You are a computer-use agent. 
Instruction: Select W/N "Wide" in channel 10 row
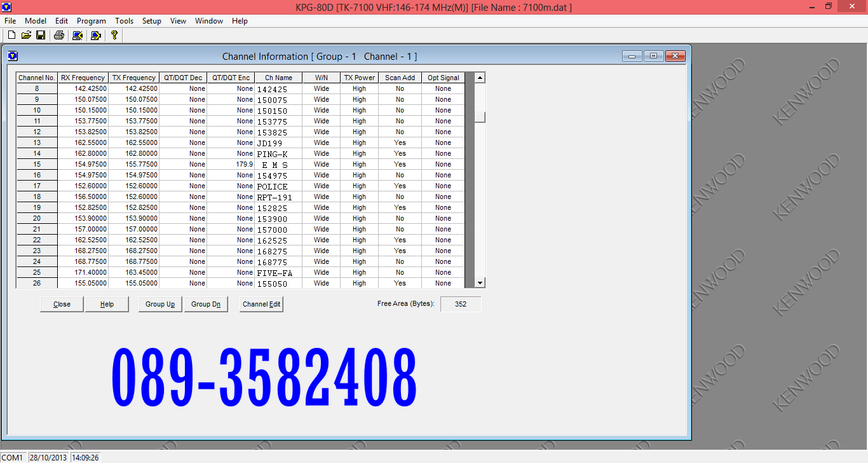322,111
